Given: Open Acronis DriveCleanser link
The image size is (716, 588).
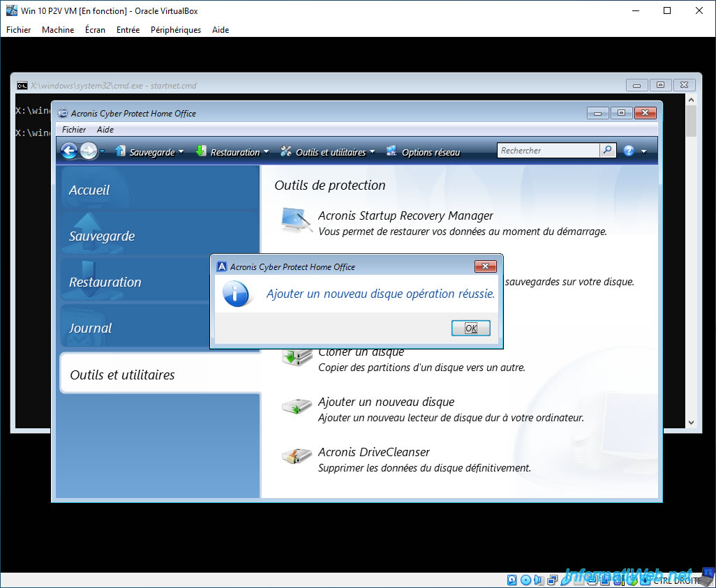Looking at the screenshot, I should [x=373, y=452].
